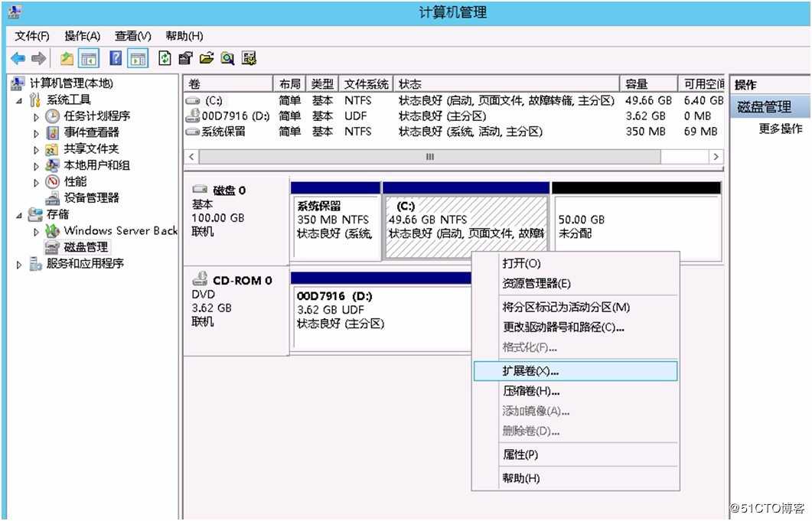Collapse the 系统工具 node arrow
This screenshot has height=521, width=812.
pos(20,100)
